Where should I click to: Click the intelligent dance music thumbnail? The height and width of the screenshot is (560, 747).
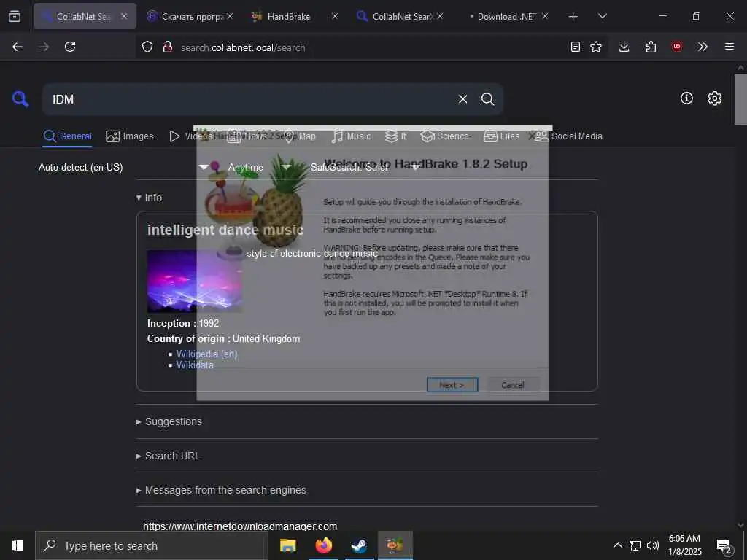[194, 281]
